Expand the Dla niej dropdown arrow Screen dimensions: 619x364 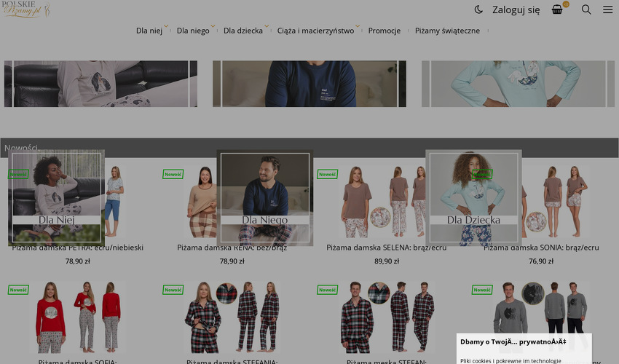pos(166,27)
